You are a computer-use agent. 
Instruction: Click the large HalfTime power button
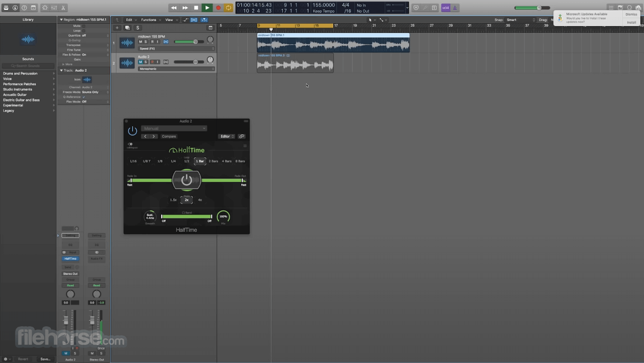(x=187, y=180)
